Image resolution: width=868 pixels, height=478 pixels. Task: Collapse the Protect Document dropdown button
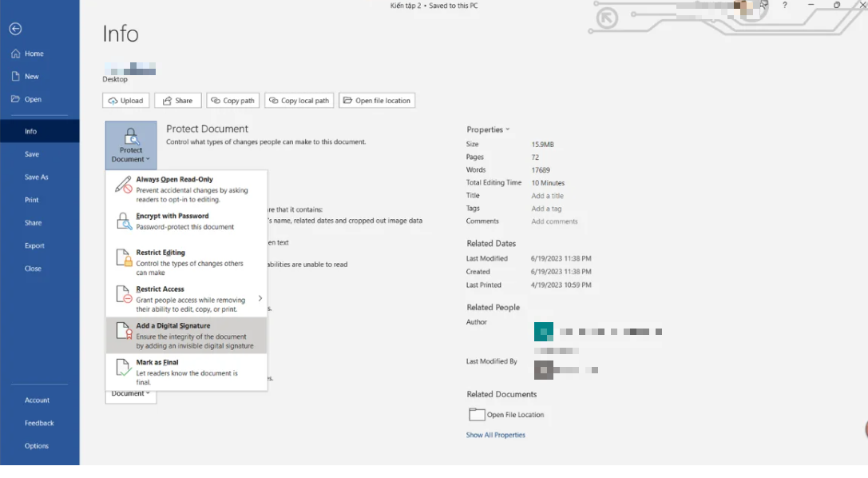coord(131,145)
